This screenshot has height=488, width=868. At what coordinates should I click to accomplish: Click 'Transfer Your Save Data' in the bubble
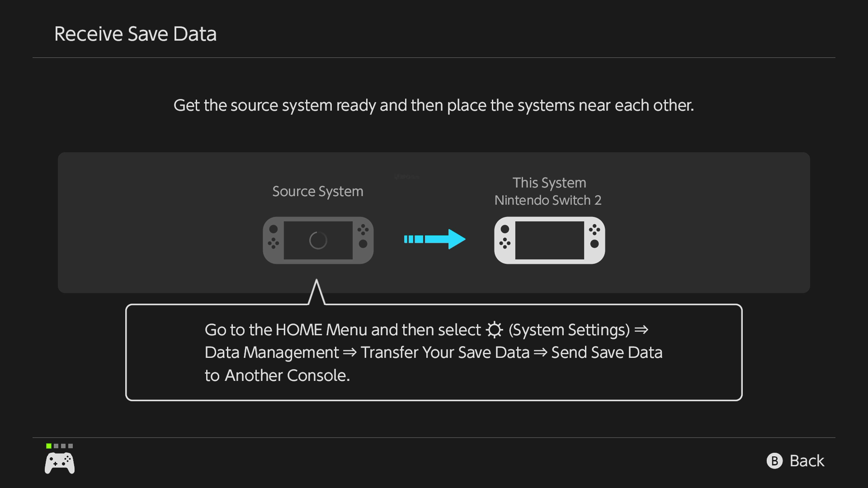click(445, 353)
